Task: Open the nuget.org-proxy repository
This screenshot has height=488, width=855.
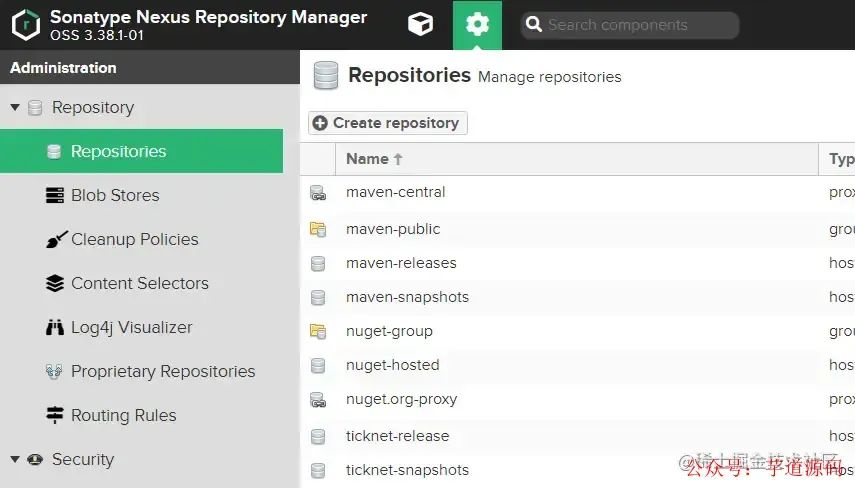Action: click(401, 399)
